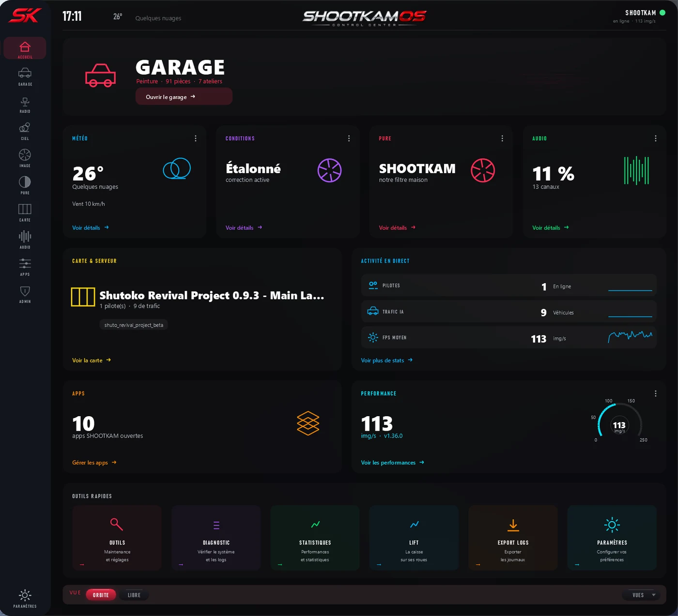The width and height of the screenshot is (678, 616).
Task: Click the orange stacked layers icon in Apps
Action: [x=308, y=423]
